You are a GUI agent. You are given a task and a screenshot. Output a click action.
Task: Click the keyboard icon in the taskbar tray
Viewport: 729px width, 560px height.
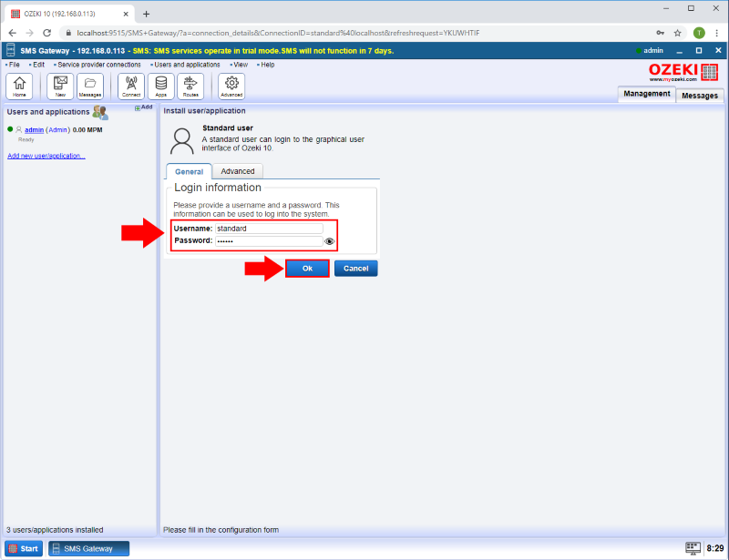[x=693, y=548]
